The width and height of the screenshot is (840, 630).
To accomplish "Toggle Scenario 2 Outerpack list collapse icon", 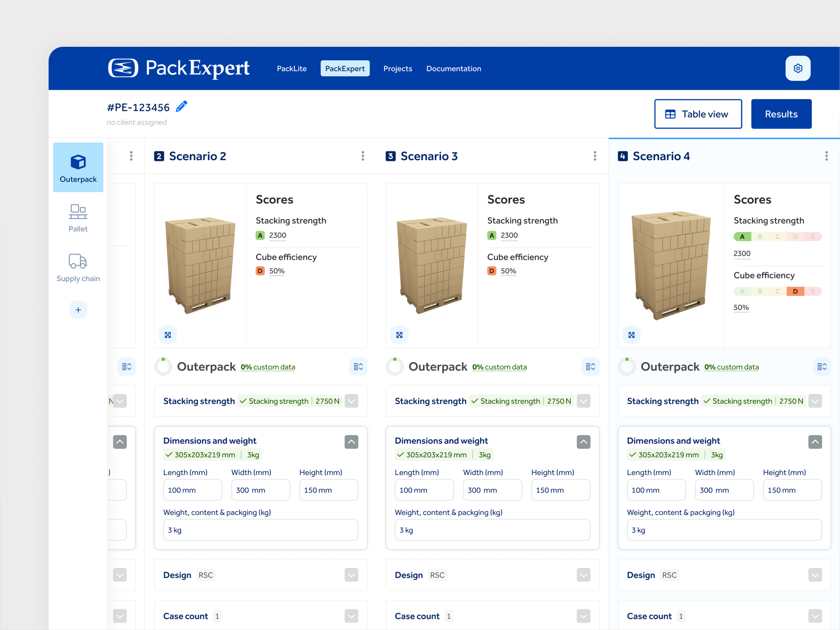I will pyautogui.click(x=358, y=367).
